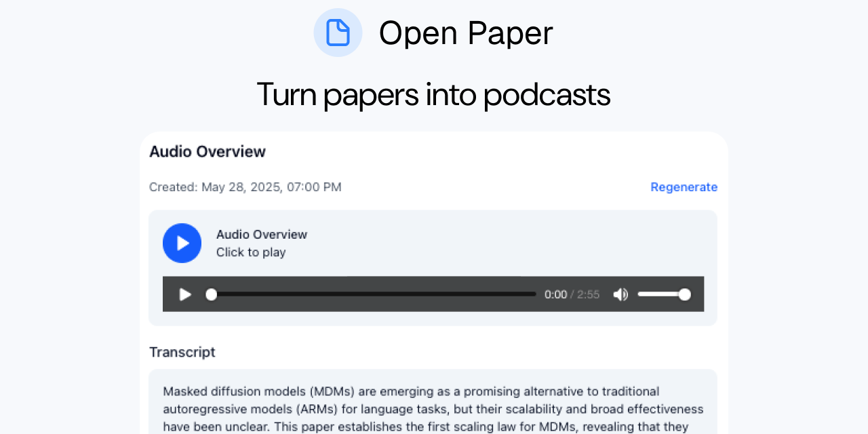Click the transcript paragraph about masked diffusion models
868x434 pixels.
pyautogui.click(x=433, y=409)
